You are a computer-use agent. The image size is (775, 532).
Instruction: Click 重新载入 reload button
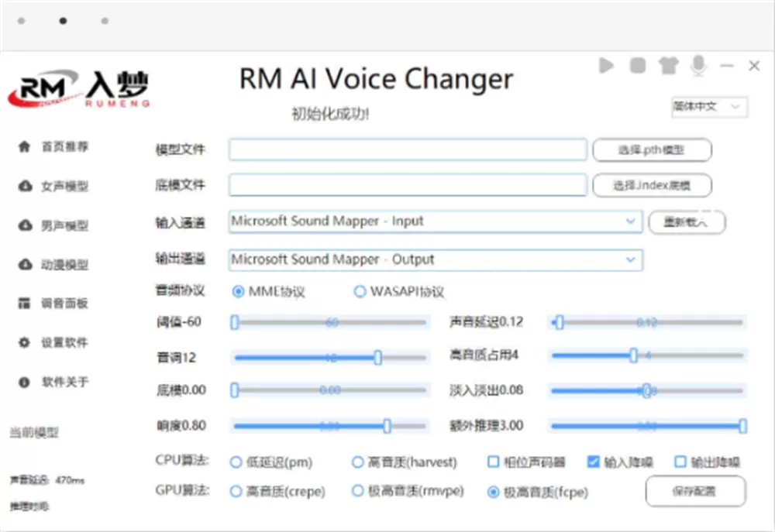(687, 222)
